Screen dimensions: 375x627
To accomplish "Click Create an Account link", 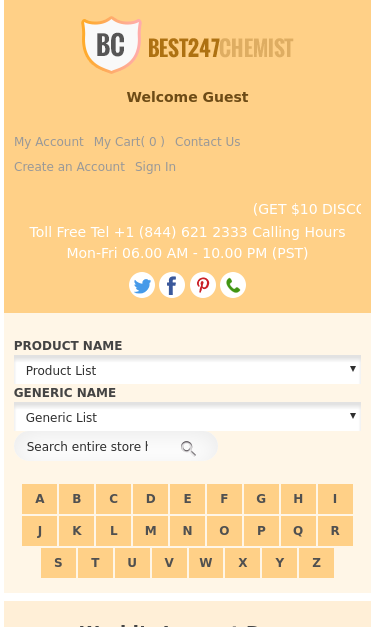I will (69, 166).
